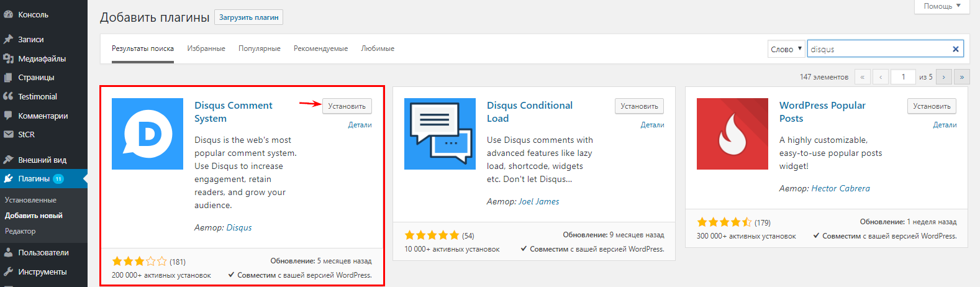The image size is (980, 287).
Task: Open Редактор plugin editor submenu item
Action: (20, 231)
